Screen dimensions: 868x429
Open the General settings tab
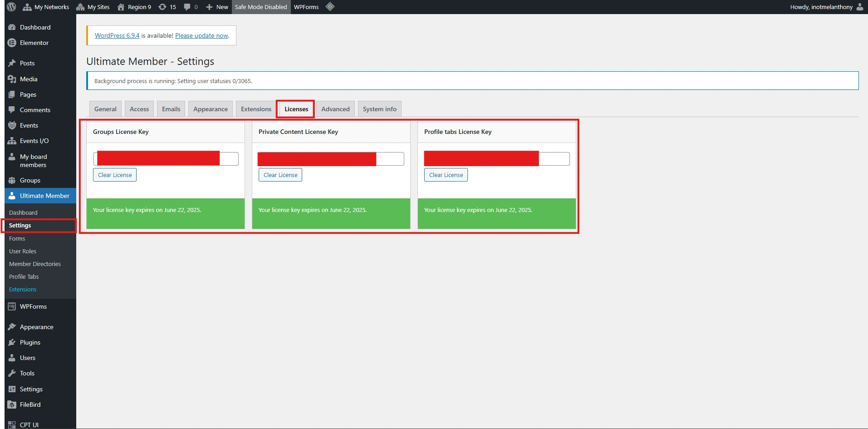click(105, 109)
